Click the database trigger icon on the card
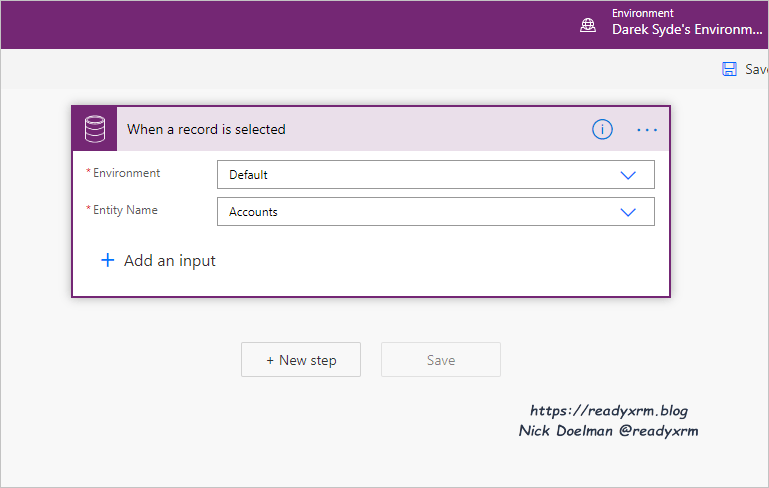 94,129
